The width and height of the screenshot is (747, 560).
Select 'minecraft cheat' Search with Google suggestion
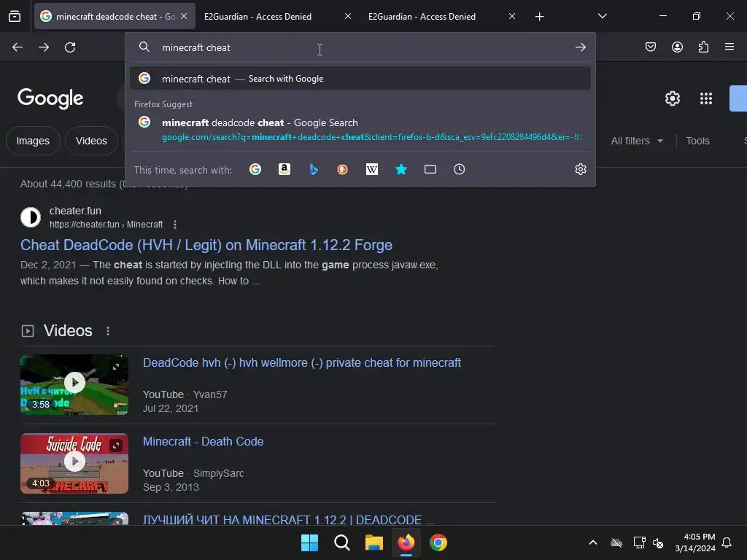(360, 79)
